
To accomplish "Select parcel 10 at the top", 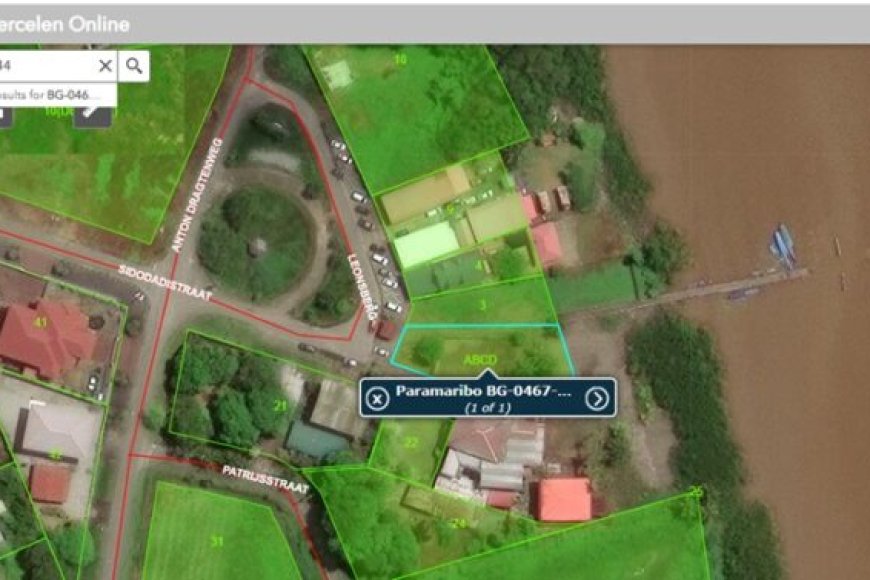I will tap(399, 59).
